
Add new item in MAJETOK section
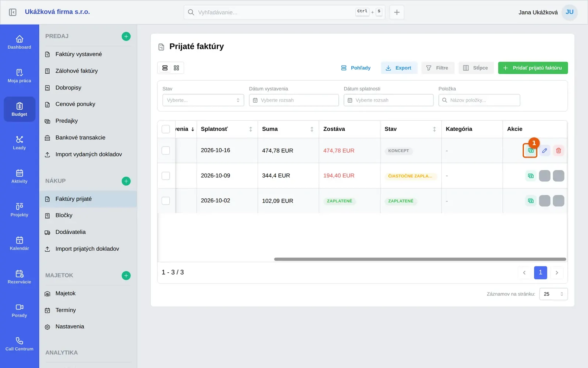(126, 275)
